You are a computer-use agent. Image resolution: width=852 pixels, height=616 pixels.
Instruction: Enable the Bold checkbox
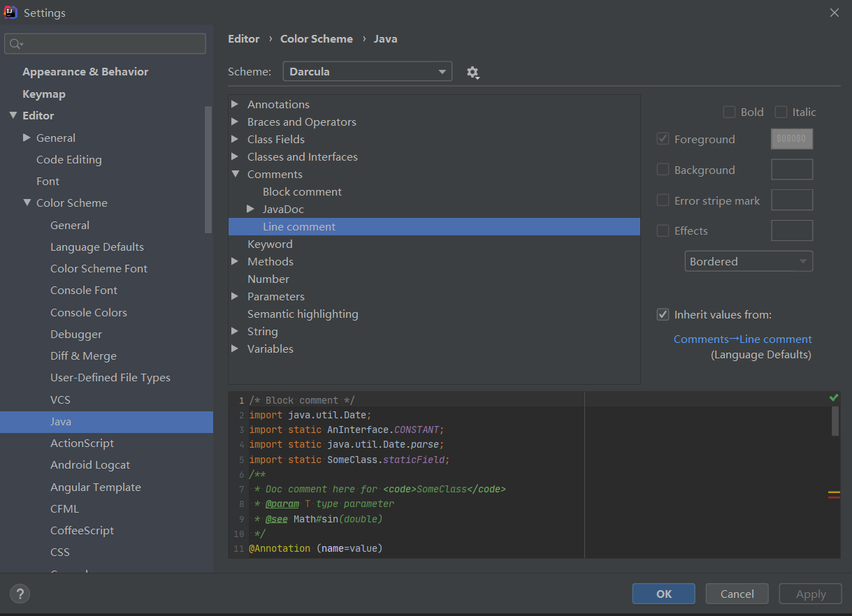click(x=729, y=112)
